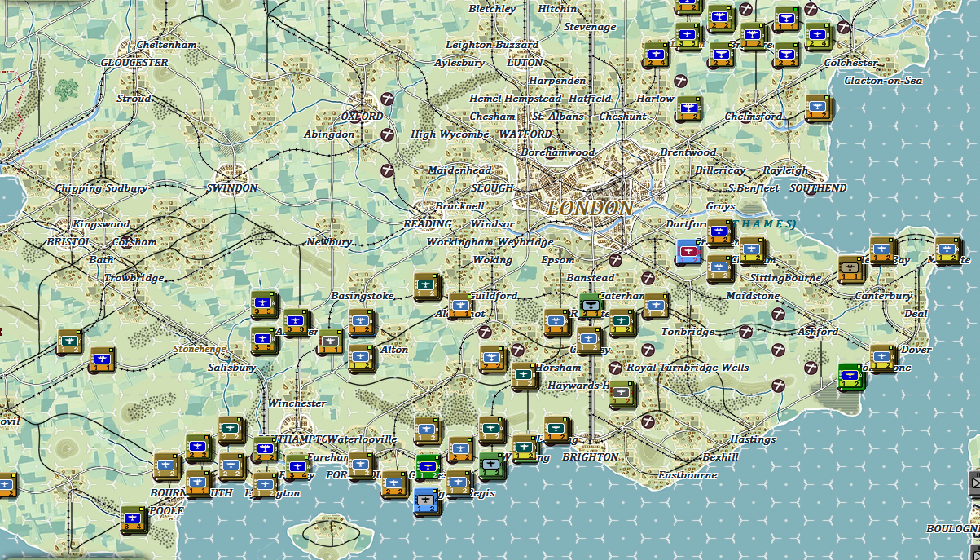Viewport: 980px width, 560px height.
Task: Select the light-blue air unit in the sea south of Bognor Regis
Action: 426,500
